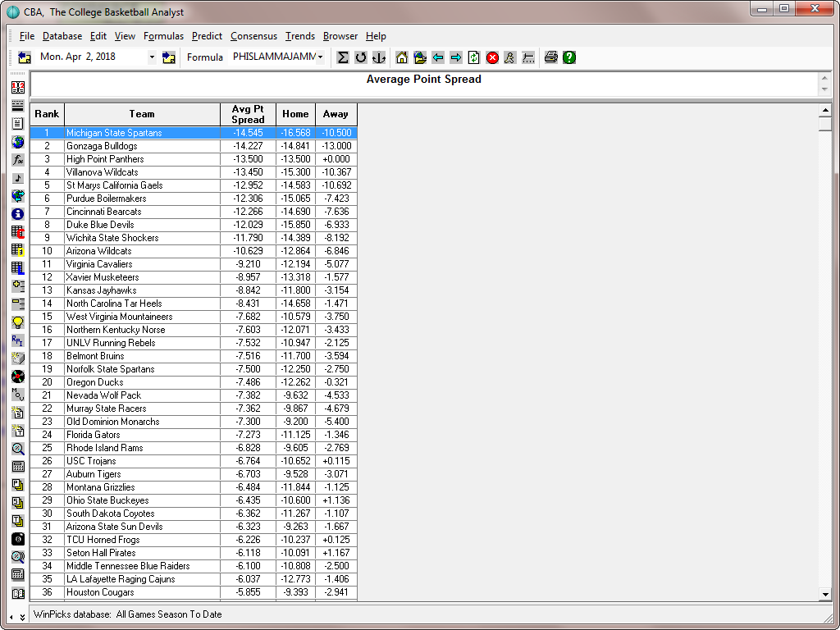Click the next date folder icon
Screen dimensions: 840x630
point(169,57)
